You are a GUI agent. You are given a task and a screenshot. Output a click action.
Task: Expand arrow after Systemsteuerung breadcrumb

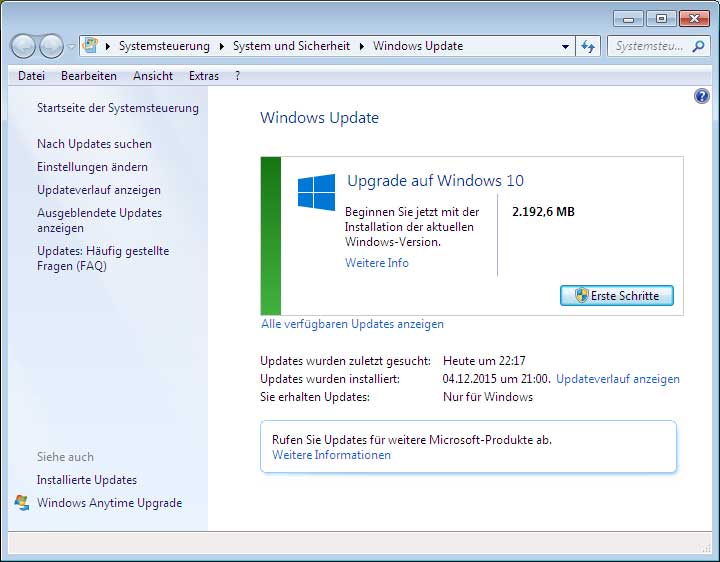click(x=222, y=46)
